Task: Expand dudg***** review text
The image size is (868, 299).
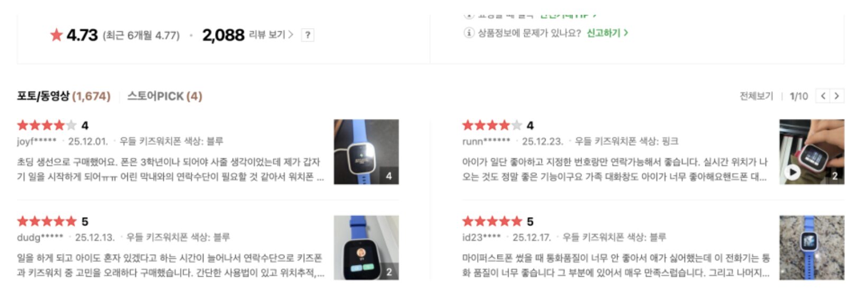Action: (169, 265)
